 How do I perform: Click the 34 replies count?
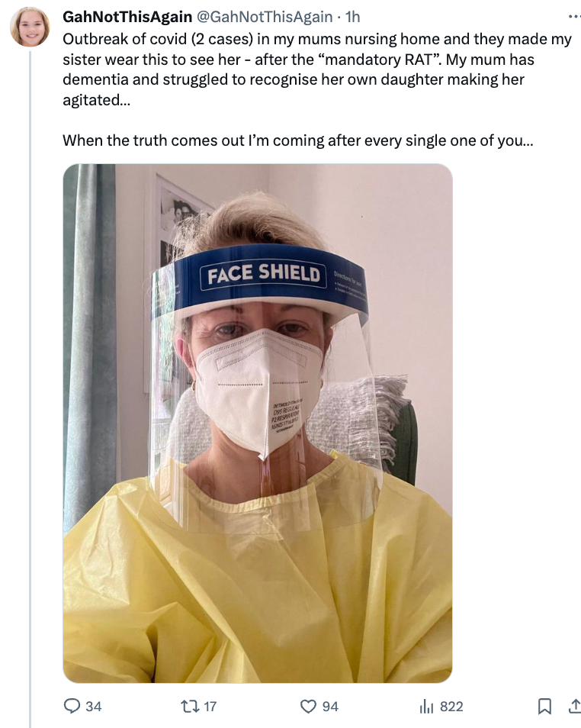click(x=93, y=707)
